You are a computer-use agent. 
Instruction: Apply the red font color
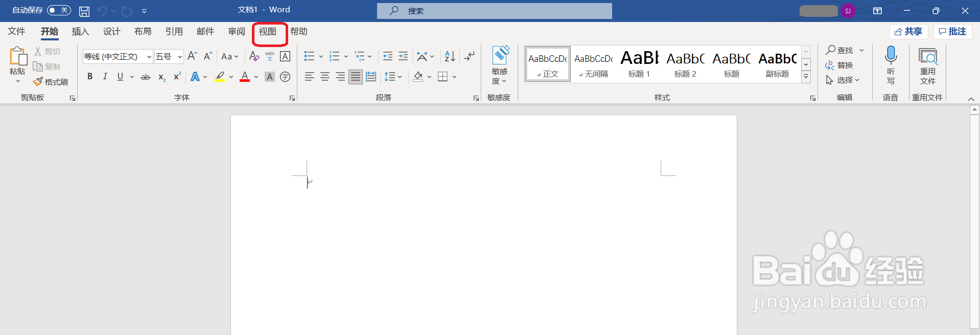click(245, 77)
